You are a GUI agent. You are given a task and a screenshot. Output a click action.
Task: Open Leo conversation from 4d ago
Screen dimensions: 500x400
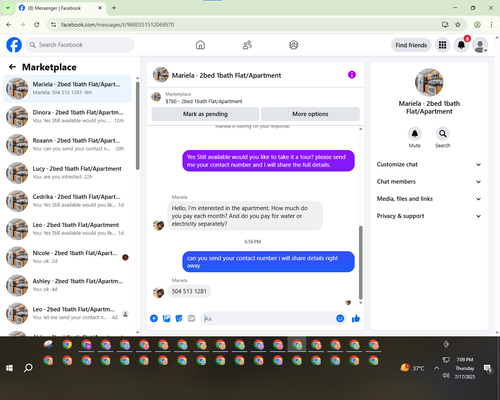pyautogui.click(x=68, y=313)
